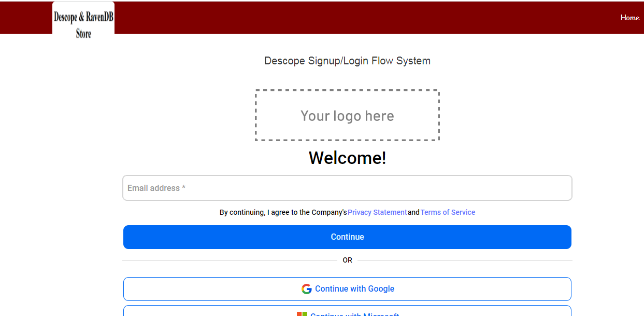Click into the Email address field
644x316 pixels.
(x=347, y=188)
